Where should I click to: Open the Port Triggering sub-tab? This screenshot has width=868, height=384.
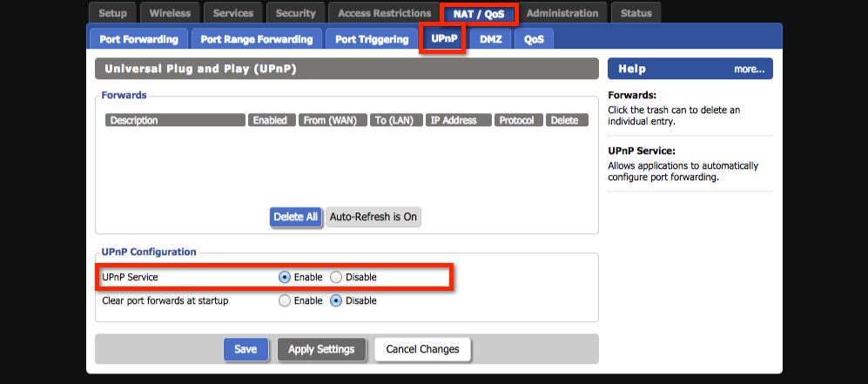pos(372,39)
